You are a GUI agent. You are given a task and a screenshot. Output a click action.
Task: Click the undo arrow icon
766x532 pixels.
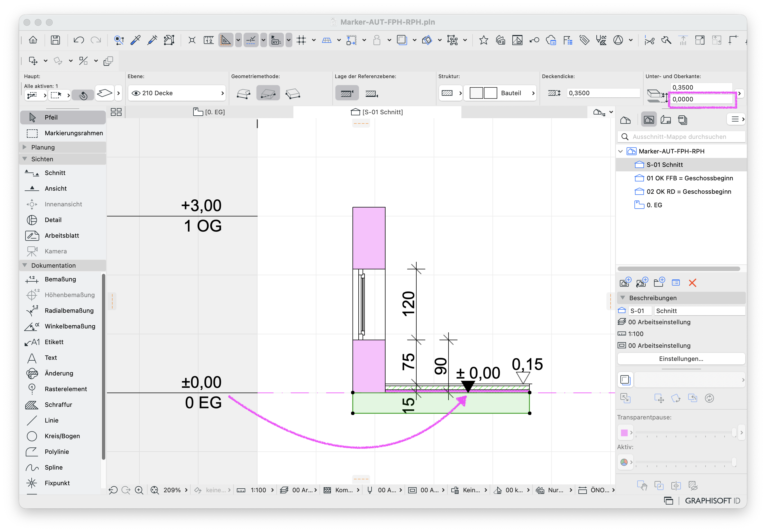tap(79, 40)
